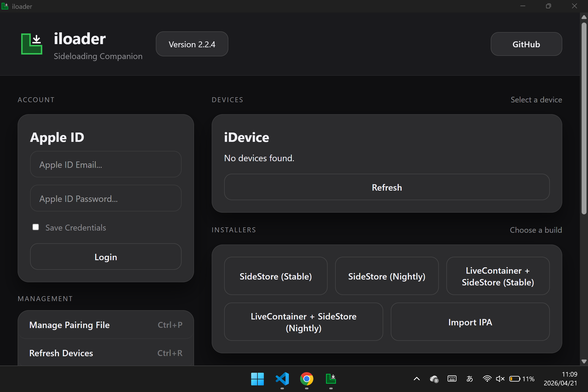Minimize the iloader window

tap(523, 6)
